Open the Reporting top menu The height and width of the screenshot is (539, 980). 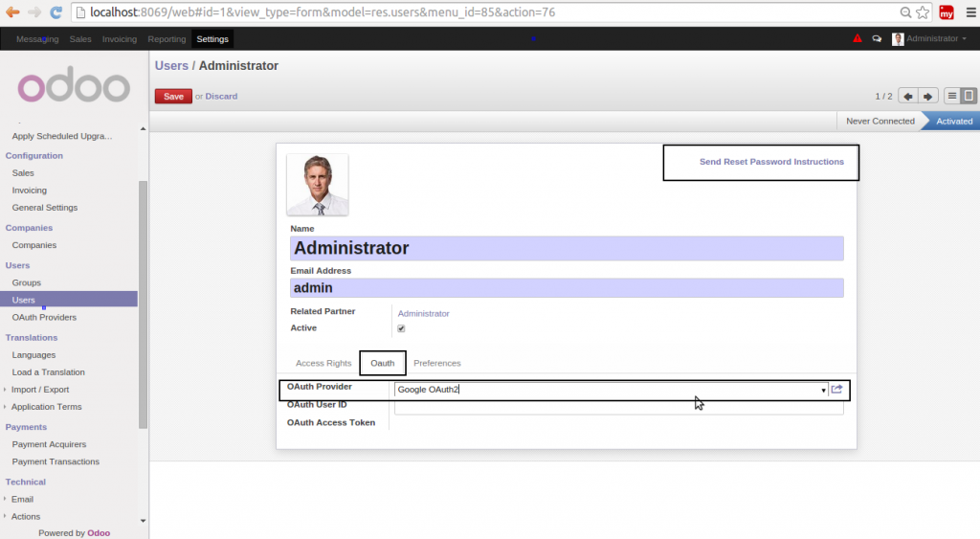click(167, 38)
